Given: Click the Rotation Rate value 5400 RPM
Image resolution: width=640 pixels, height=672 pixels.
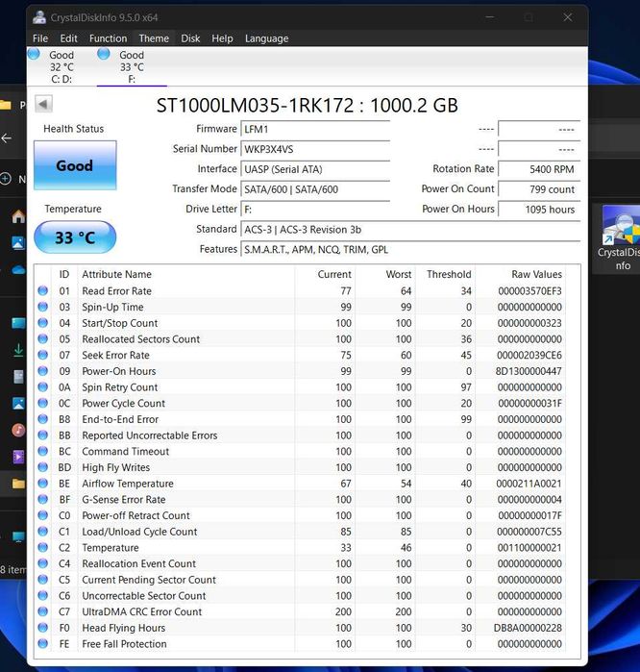Looking at the screenshot, I should coord(539,169).
